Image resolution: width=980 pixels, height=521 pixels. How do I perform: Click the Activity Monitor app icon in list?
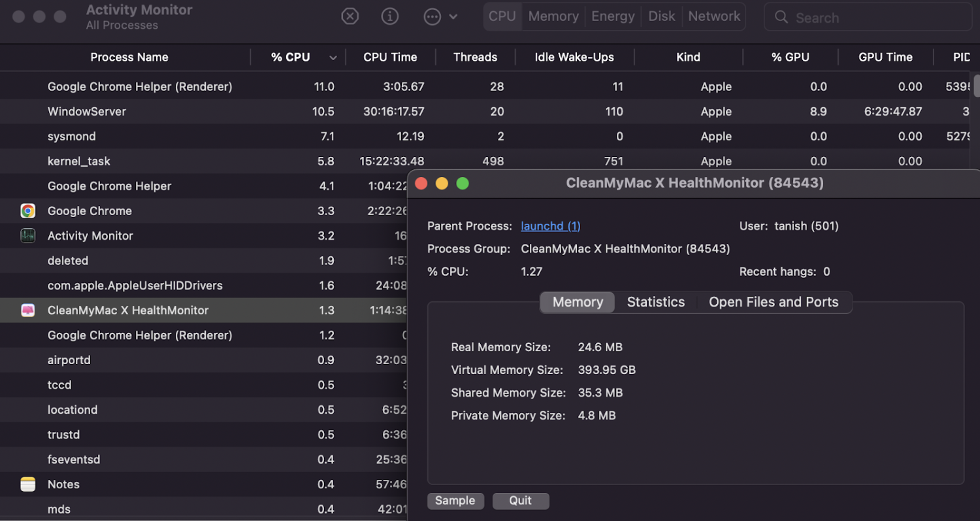click(27, 236)
